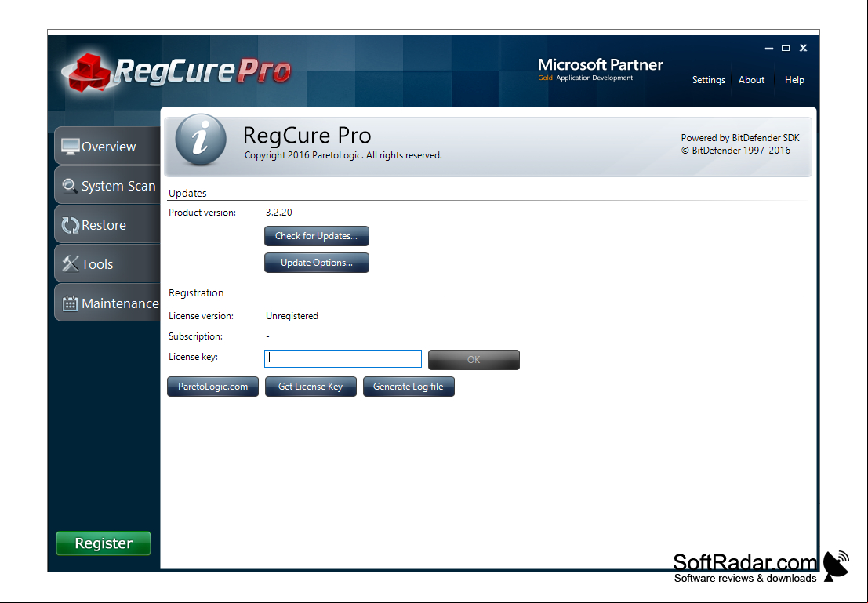
Task: Click the Tools wrench icon
Action: (71, 264)
